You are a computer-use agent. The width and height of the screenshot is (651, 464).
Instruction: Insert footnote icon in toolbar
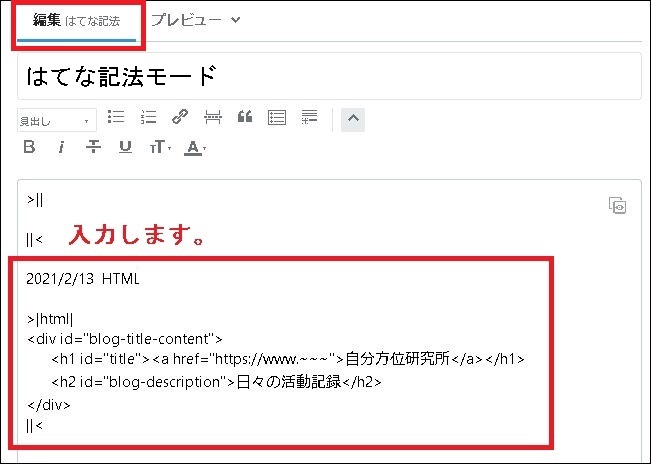(x=309, y=117)
